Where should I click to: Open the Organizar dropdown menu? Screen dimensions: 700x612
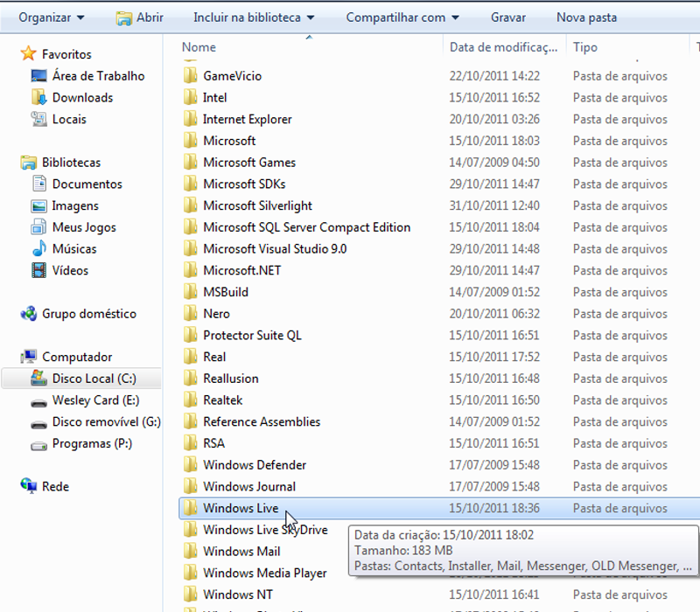[52, 17]
